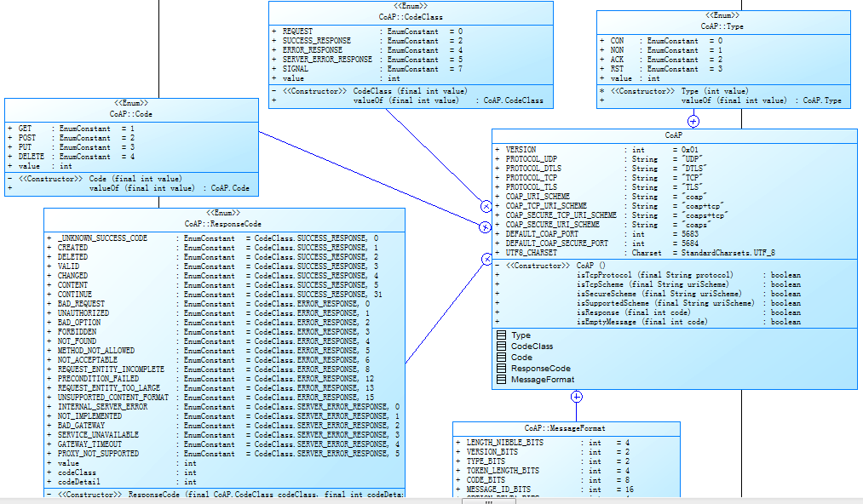Click the CREATED constant in ResponseCode
The width and height of the screenshot is (863, 504).
pos(212,248)
